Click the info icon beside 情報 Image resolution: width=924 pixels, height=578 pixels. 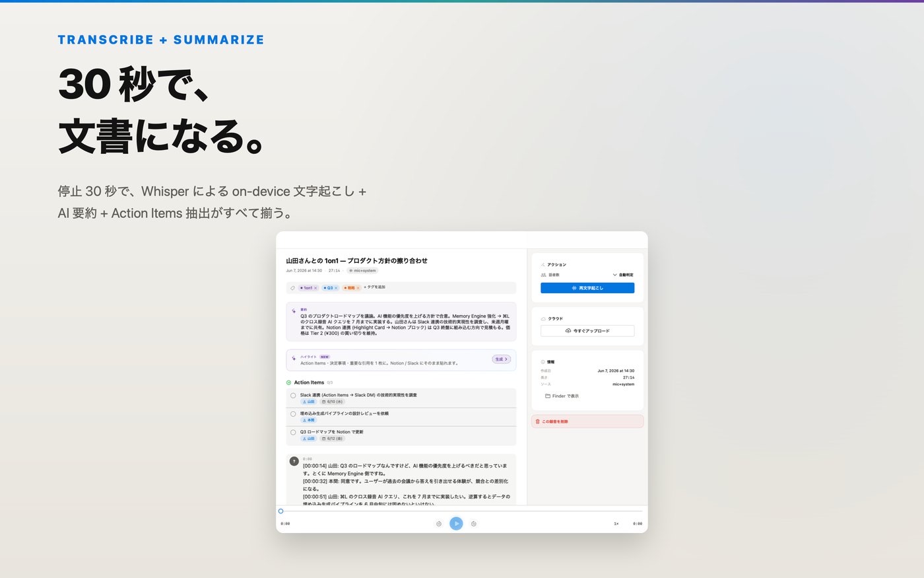[x=543, y=362]
